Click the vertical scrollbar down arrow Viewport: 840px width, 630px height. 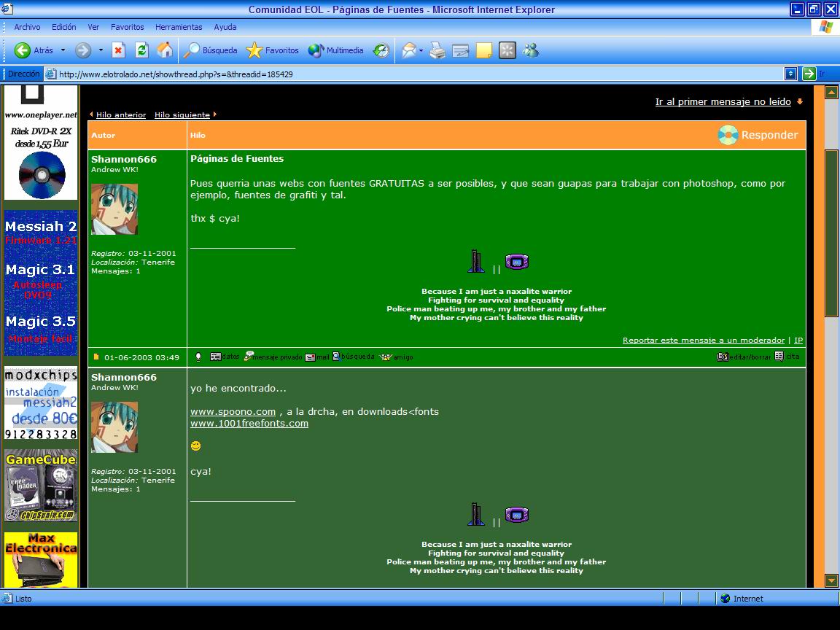point(831,580)
